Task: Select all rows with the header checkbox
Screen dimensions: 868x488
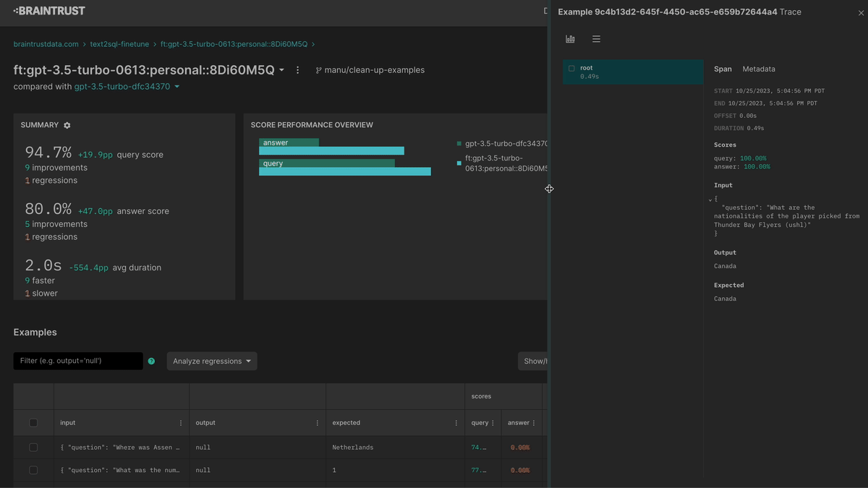Action: coord(33,422)
